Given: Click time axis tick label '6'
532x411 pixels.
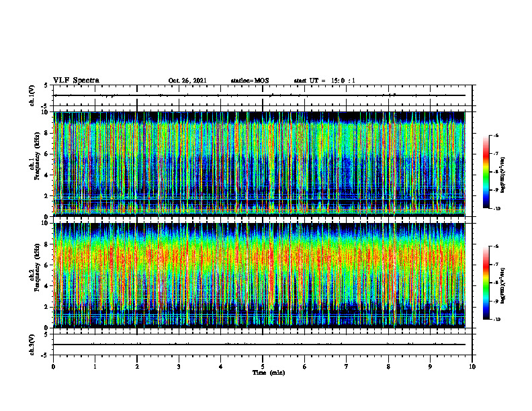Looking at the screenshot, I should (304, 367).
